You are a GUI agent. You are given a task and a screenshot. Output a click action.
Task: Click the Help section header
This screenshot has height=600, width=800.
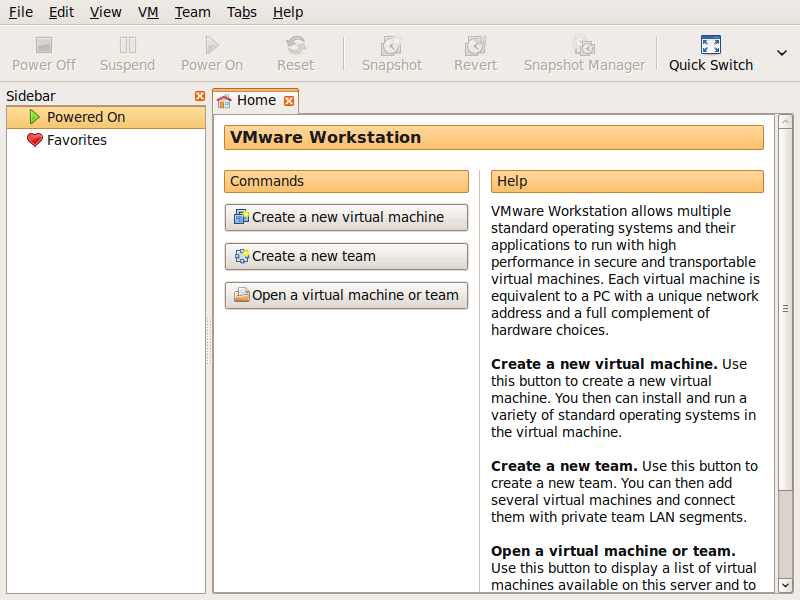click(x=628, y=182)
